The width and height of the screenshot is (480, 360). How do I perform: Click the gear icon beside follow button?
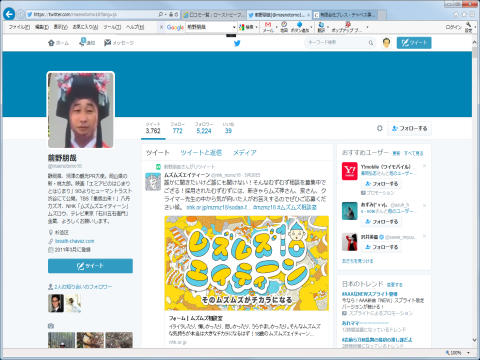tap(380, 128)
